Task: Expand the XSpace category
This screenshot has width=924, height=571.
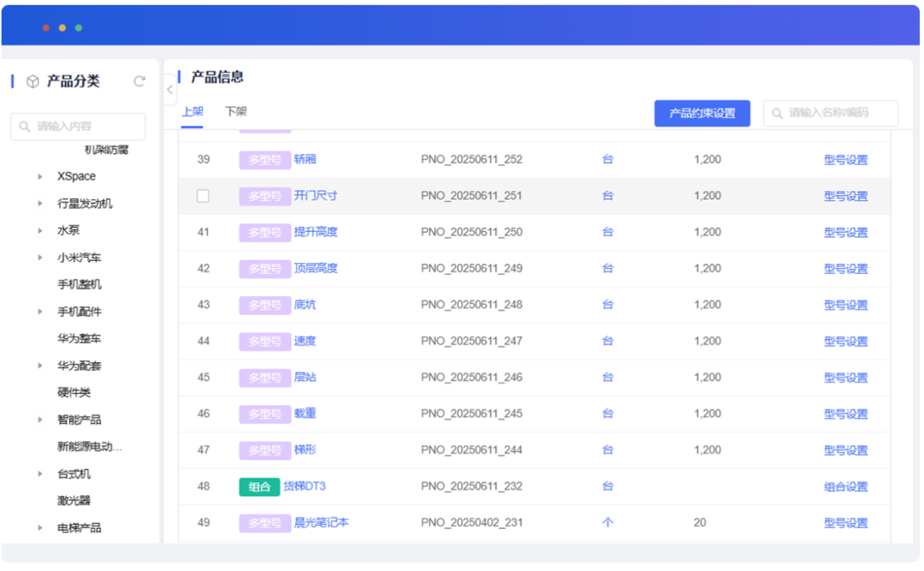Action: pos(40,176)
